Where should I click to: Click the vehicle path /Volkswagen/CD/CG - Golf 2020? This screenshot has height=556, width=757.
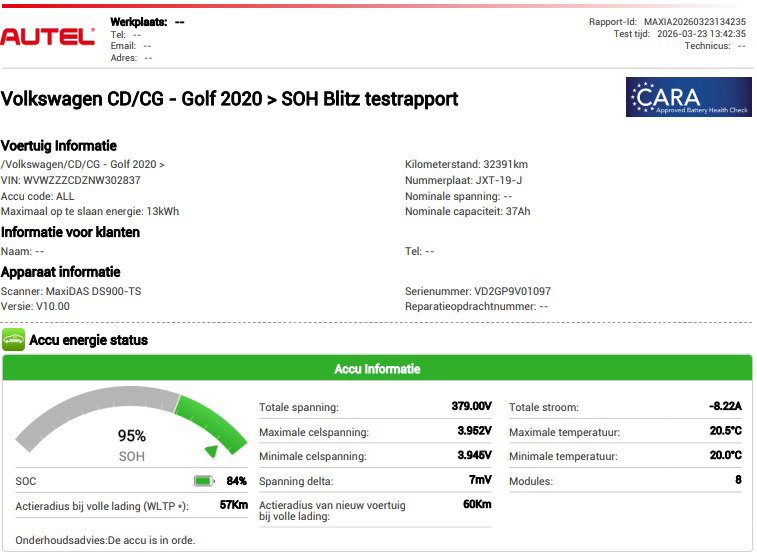tap(83, 165)
